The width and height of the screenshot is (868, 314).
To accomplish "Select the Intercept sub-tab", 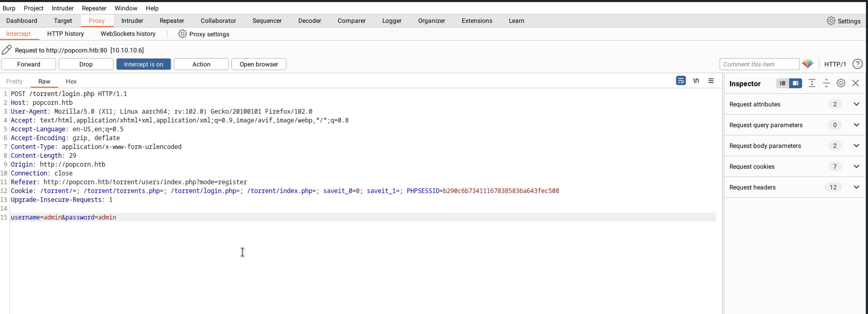I will click(18, 34).
